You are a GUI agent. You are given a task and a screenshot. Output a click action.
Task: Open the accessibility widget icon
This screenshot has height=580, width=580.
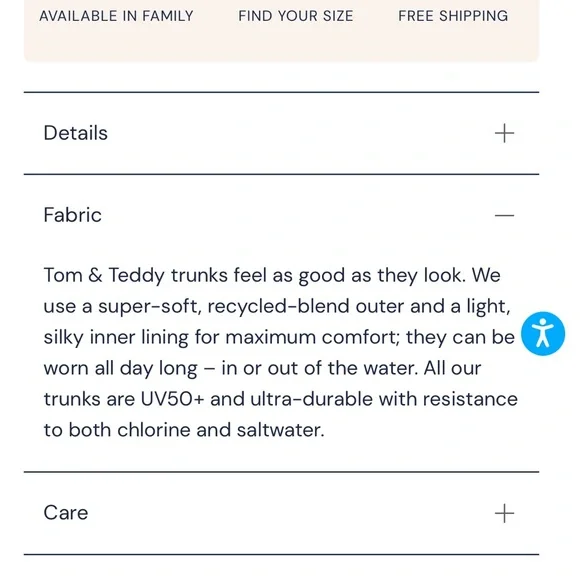543,334
